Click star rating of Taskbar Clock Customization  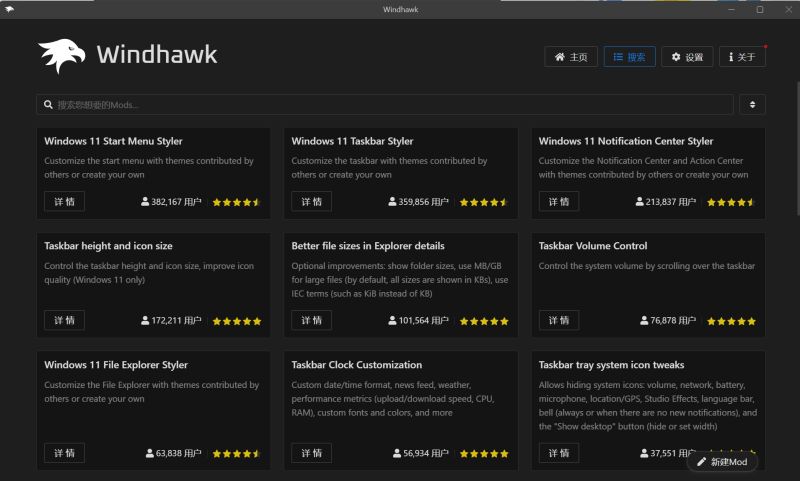(484, 454)
